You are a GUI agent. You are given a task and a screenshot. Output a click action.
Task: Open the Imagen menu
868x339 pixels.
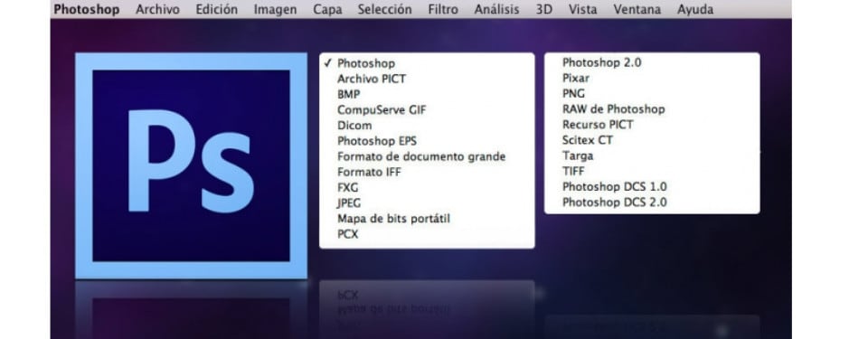coord(275,9)
